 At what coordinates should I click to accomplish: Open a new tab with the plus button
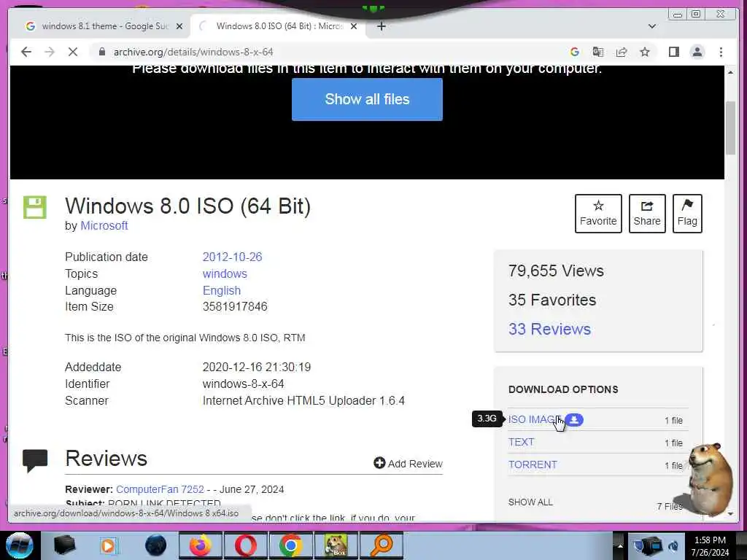click(x=381, y=26)
